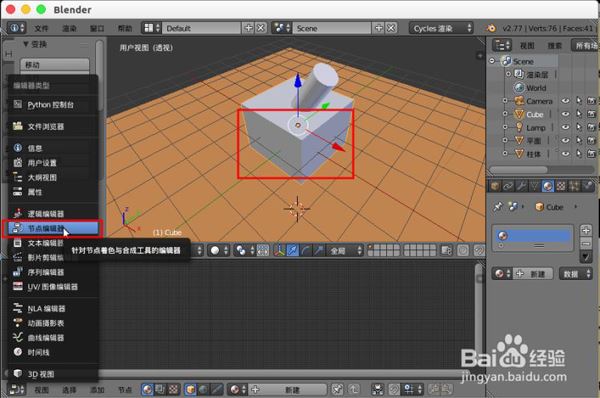The width and height of the screenshot is (600, 398).
Task: Open the Object properties tab
Action: point(495,186)
